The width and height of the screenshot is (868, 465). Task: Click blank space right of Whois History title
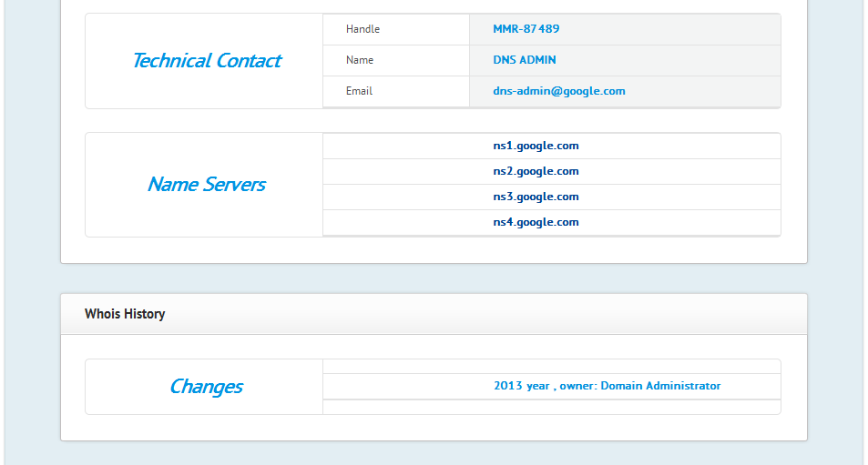501,314
